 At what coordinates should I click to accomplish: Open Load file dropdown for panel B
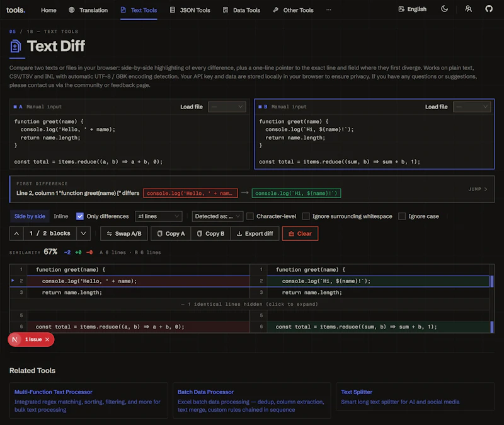click(x=472, y=107)
